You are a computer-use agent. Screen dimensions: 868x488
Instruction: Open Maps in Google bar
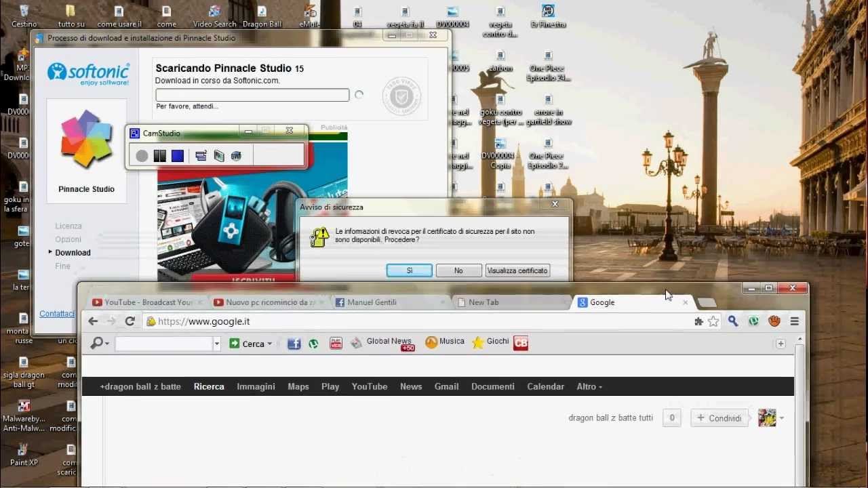298,386
